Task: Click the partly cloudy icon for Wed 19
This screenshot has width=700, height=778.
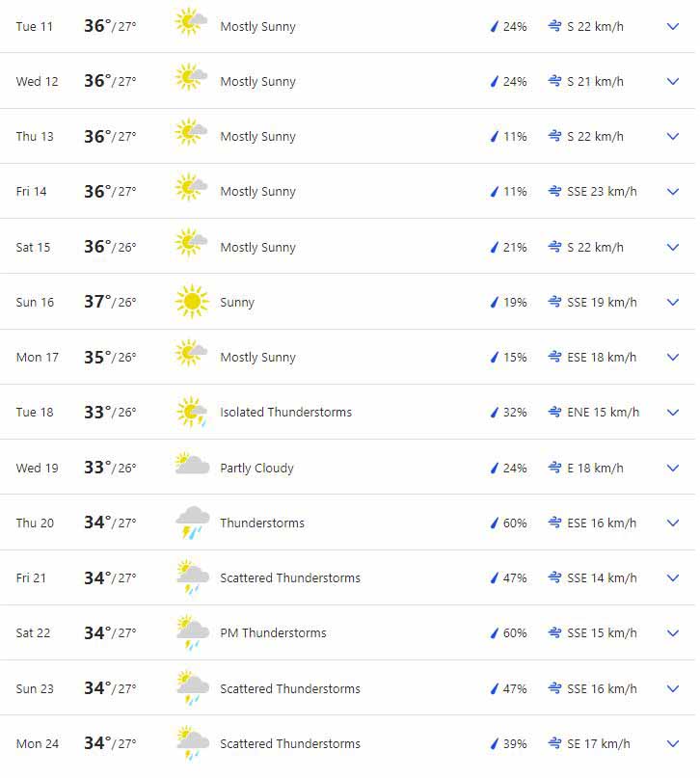Action: pos(192,468)
